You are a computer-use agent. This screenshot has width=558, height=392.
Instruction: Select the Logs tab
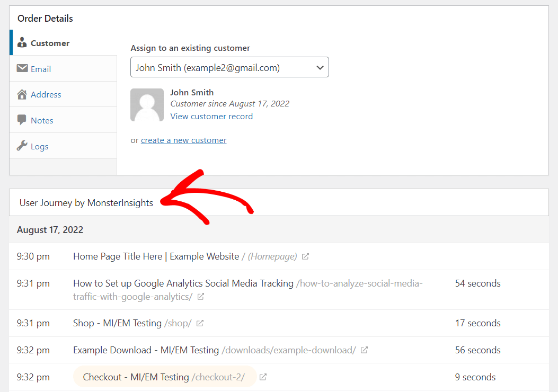coord(40,146)
